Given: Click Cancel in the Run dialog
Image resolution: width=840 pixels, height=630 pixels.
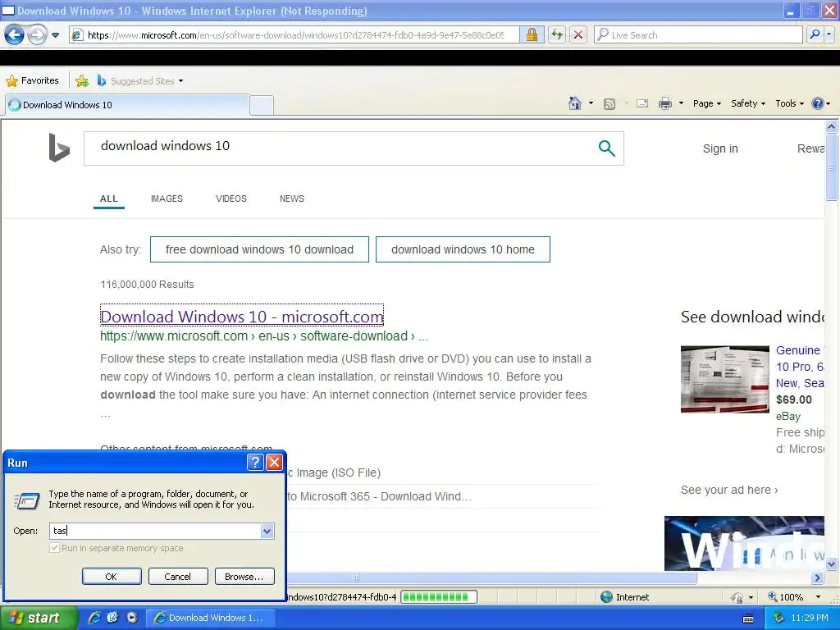Looking at the screenshot, I should 178,577.
